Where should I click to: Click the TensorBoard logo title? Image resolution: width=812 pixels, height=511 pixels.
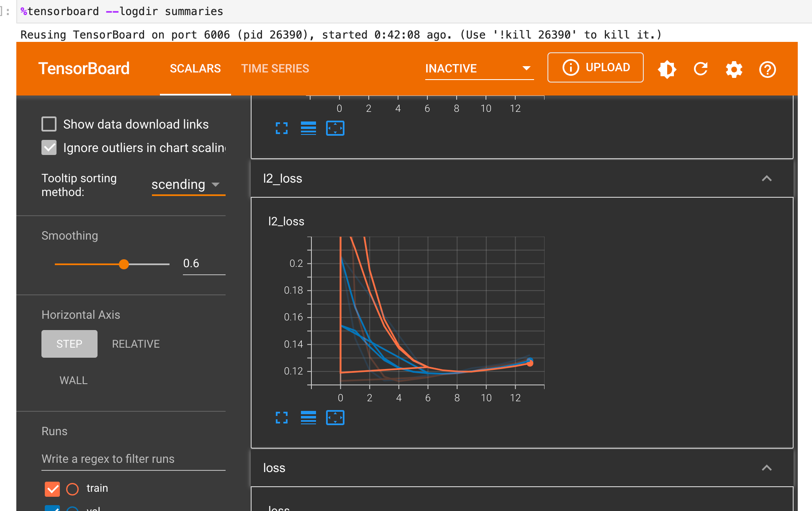pos(84,69)
